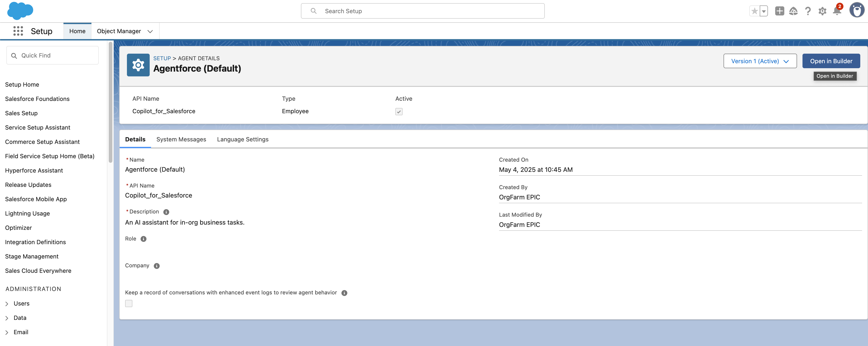Open the notifications bell icon
Image resolution: width=868 pixels, height=346 pixels.
click(x=837, y=11)
